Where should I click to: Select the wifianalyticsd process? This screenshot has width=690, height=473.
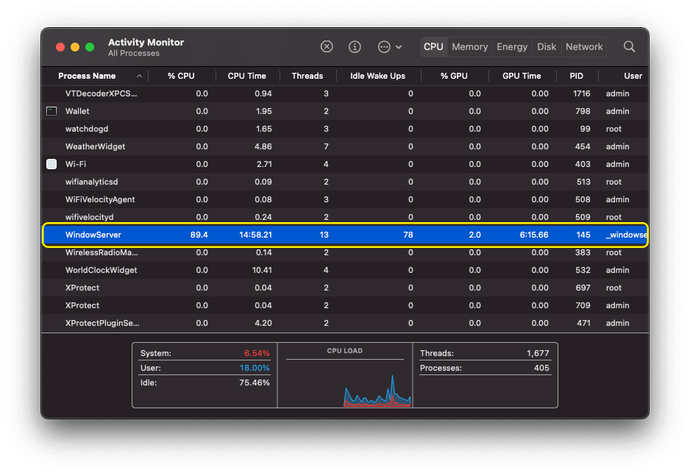pyautogui.click(x=345, y=182)
